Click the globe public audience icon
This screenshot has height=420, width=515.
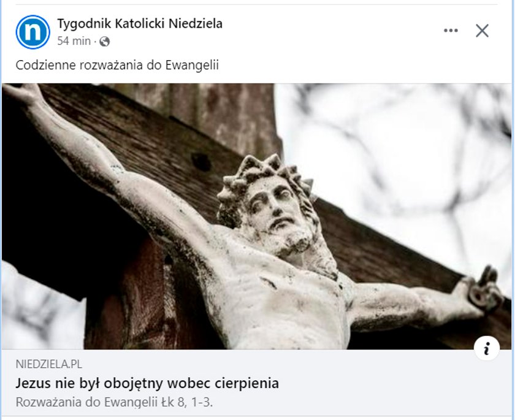tap(104, 42)
